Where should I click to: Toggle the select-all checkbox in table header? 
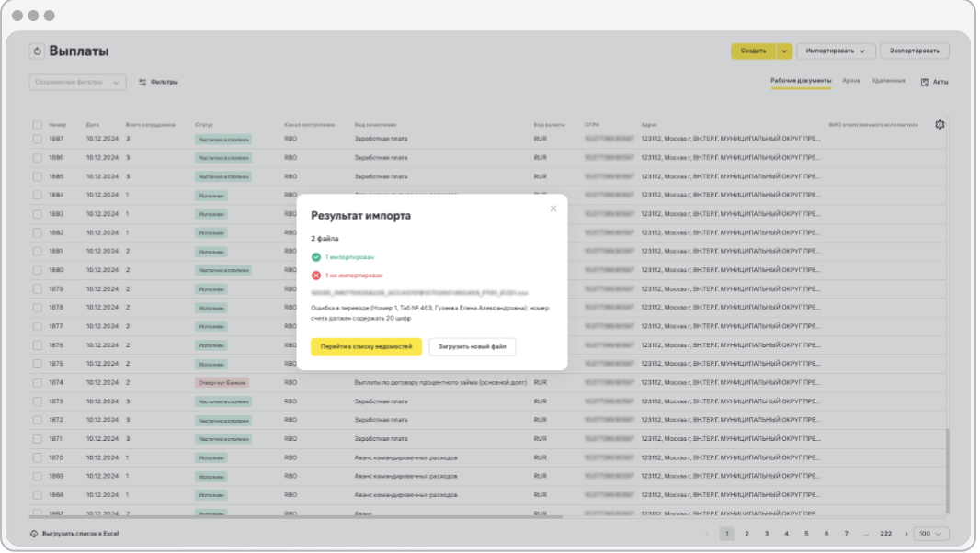[x=38, y=125]
